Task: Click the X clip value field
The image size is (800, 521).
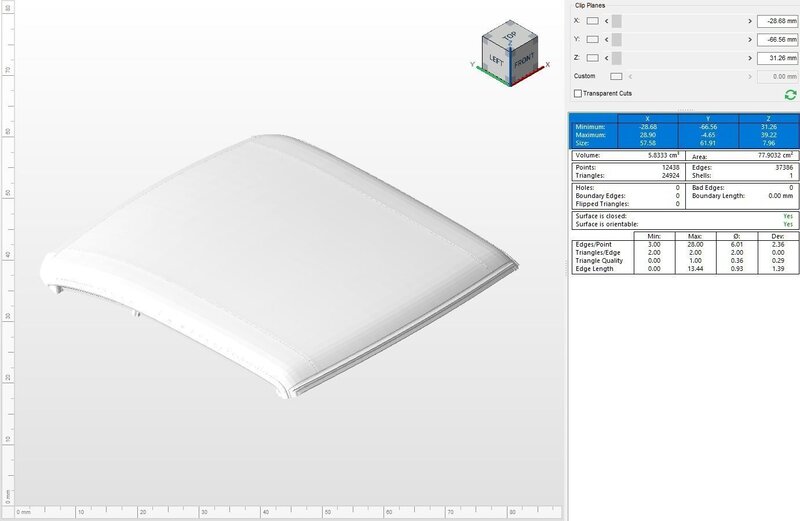Action: 776,20
